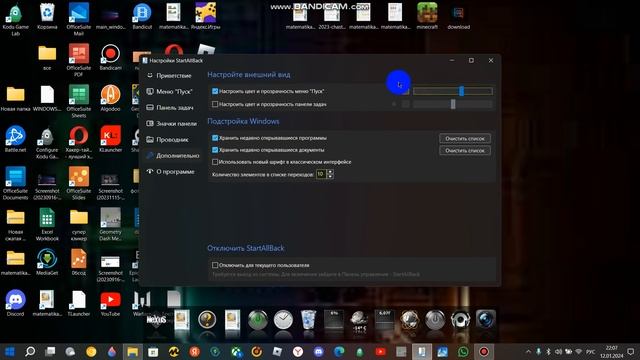Select the OfficeSuite Documents desktop icon
The height and width of the screenshot is (360, 640).
click(x=16, y=183)
